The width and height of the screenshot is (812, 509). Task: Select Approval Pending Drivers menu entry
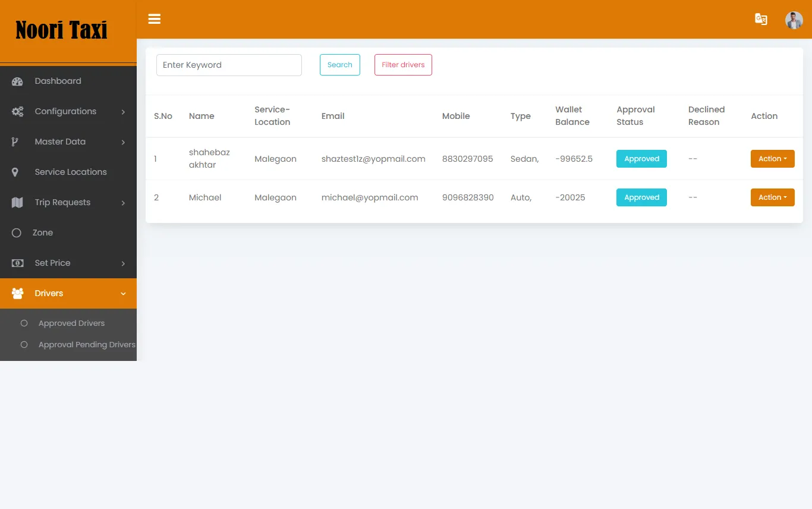[x=87, y=344]
